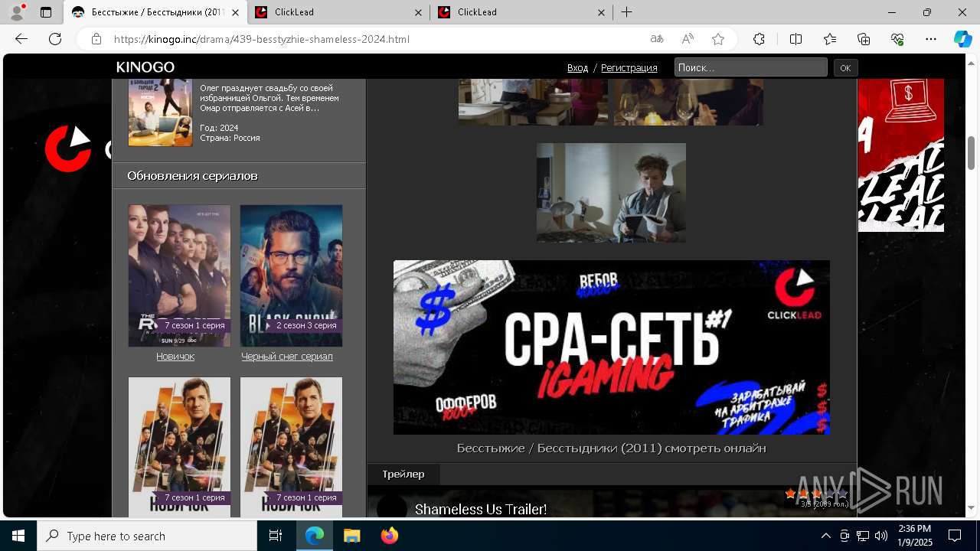Open Firefox from the taskbar
The image size is (980, 551).
pyautogui.click(x=390, y=536)
